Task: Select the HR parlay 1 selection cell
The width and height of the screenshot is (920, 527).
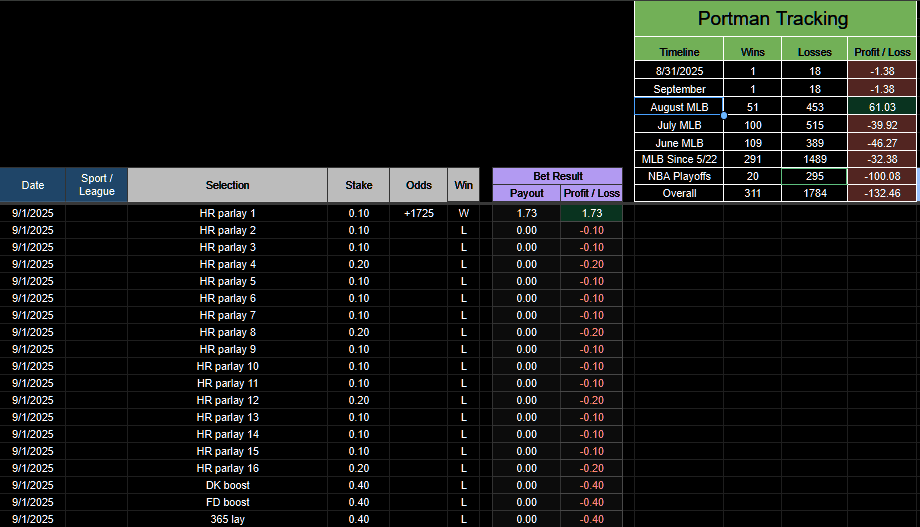Action: pyautogui.click(x=228, y=213)
